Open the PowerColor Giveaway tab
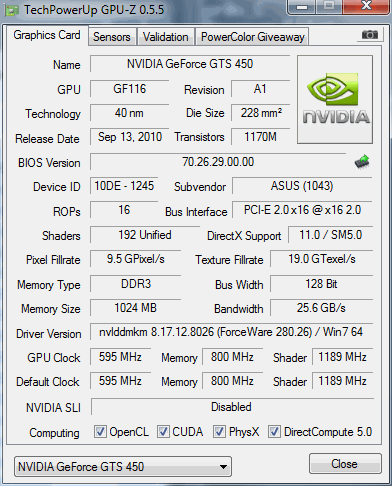The height and width of the screenshot is (486, 392). pyautogui.click(x=253, y=37)
